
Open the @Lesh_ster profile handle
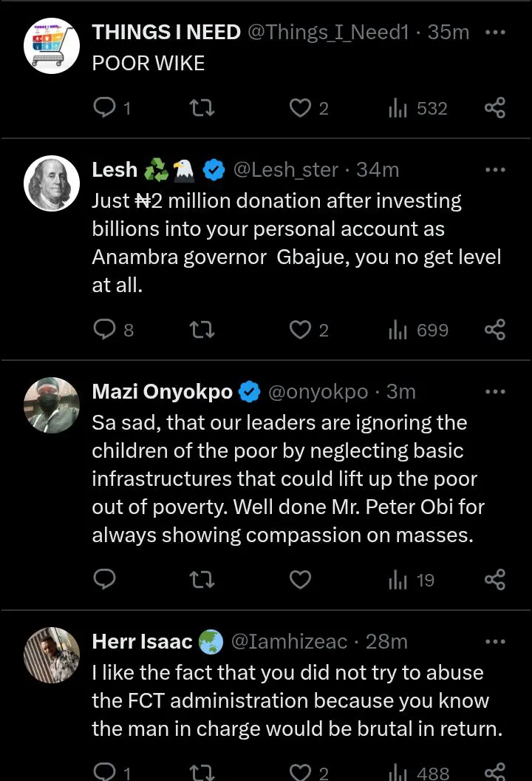pos(286,170)
